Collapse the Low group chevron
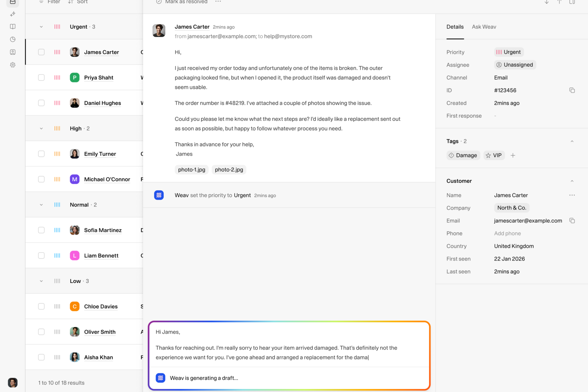This screenshot has height=392, width=588. [x=41, y=281]
